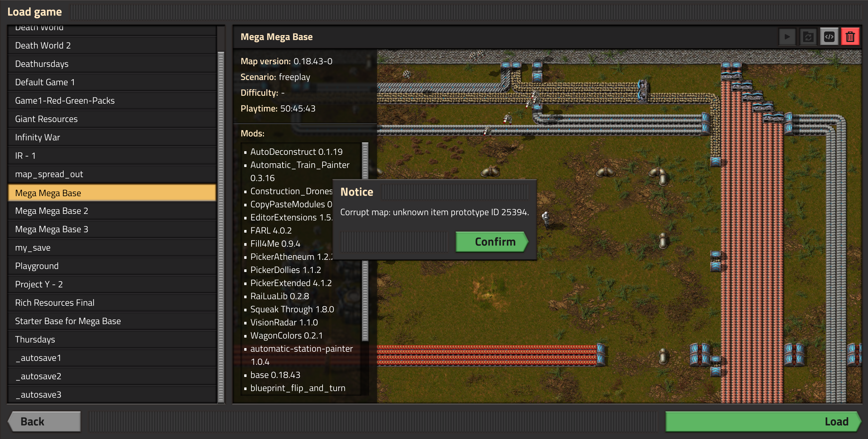This screenshot has height=439, width=868.
Task: Click the RaiLuaLib 0.2.8 mod entry
Action: pos(279,297)
